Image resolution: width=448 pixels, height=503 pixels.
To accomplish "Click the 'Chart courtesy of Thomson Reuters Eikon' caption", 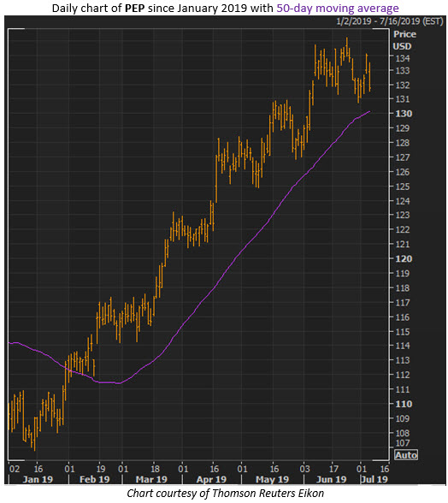I will [225, 493].
